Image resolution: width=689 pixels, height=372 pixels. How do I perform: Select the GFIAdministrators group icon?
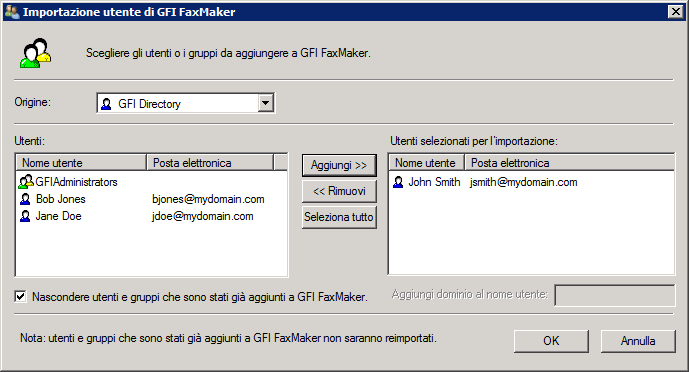[26, 182]
